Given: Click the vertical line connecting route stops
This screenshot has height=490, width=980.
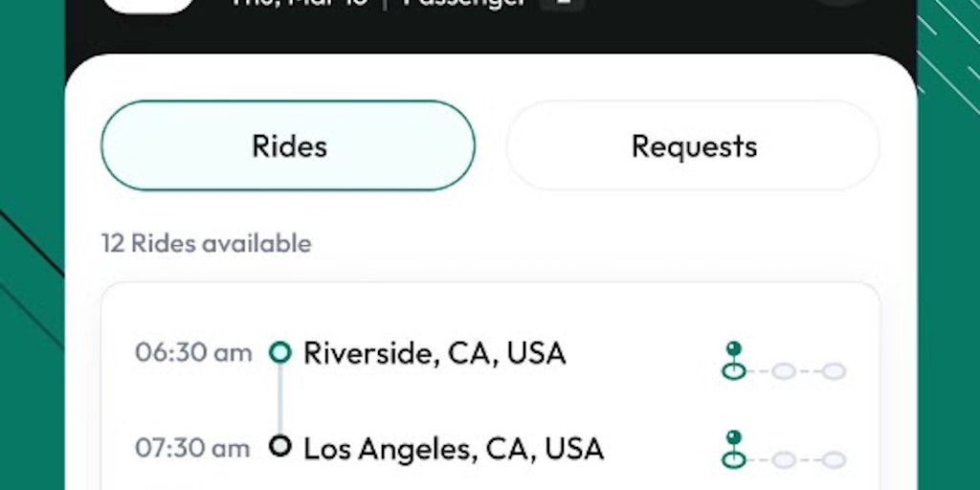Looking at the screenshot, I should 279,400.
